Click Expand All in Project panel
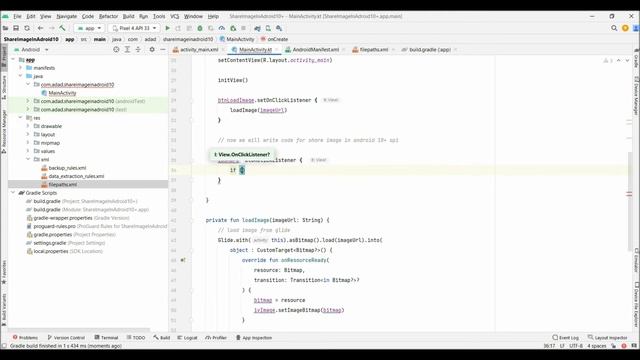Viewport: 640px width, 360px height. coord(127,49)
